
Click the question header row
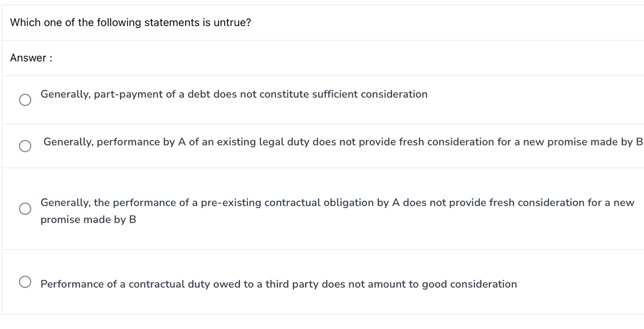click(x=318, y=21)
